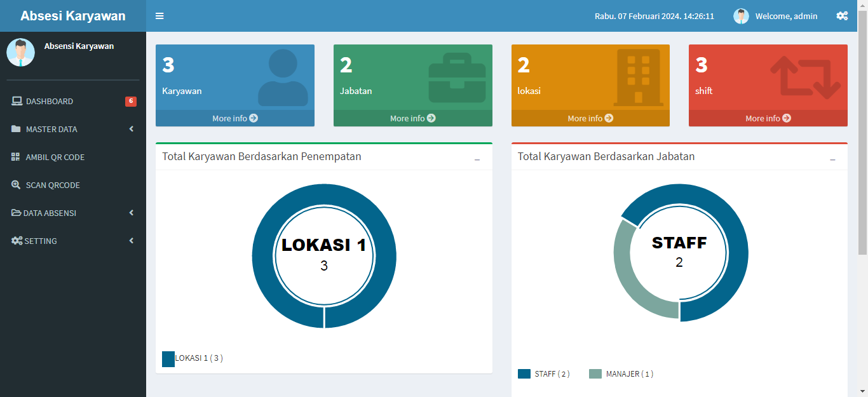Go to Ambil QR Code page
The height and width of the screenshot is (397, 868).
73,157
